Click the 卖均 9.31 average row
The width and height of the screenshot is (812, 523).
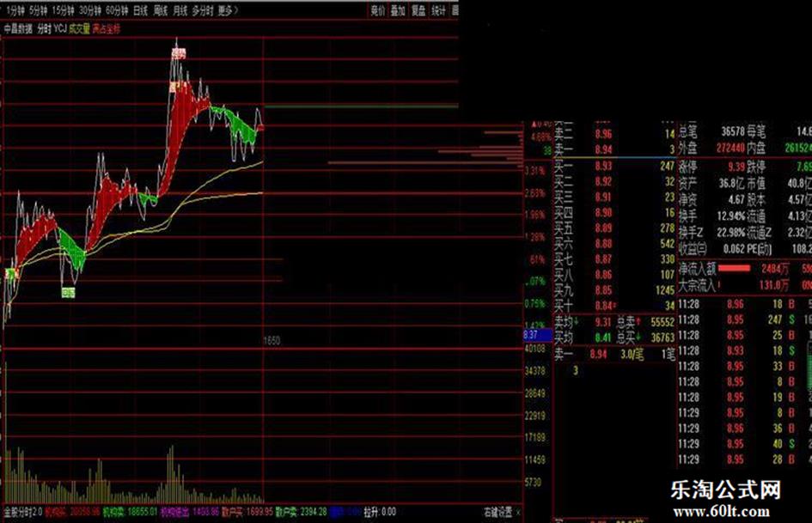point(583,322)
